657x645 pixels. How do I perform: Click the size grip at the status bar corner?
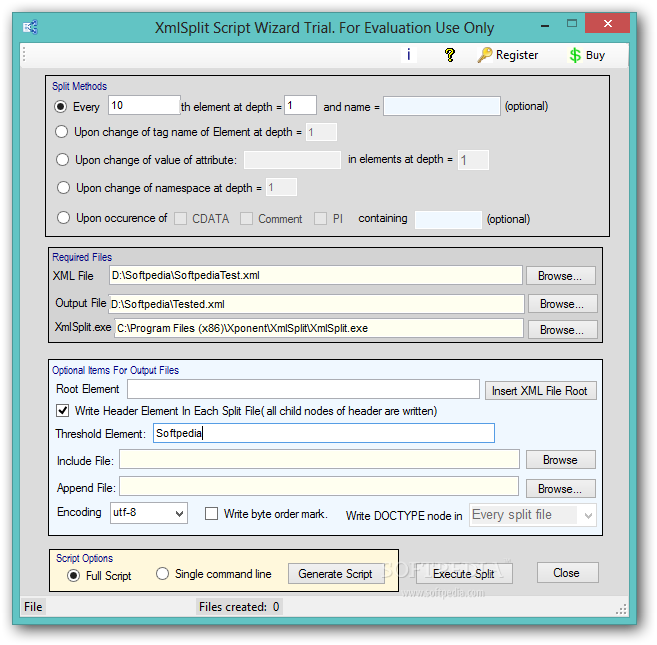point(621,609)
